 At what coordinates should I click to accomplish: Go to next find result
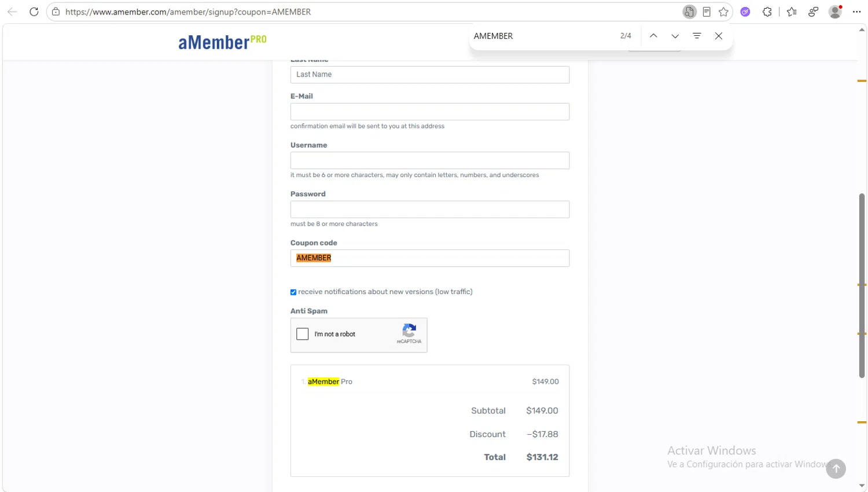[675, 36]
